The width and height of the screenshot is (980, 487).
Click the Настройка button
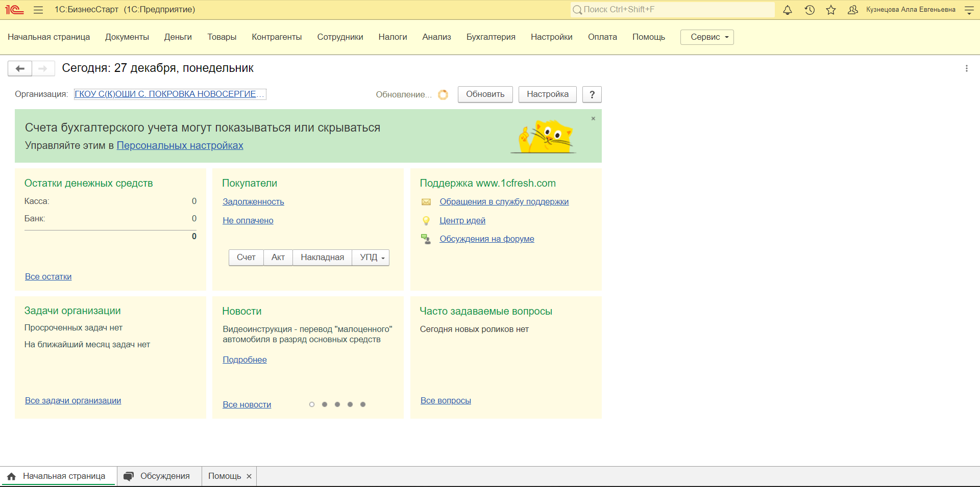548,94
